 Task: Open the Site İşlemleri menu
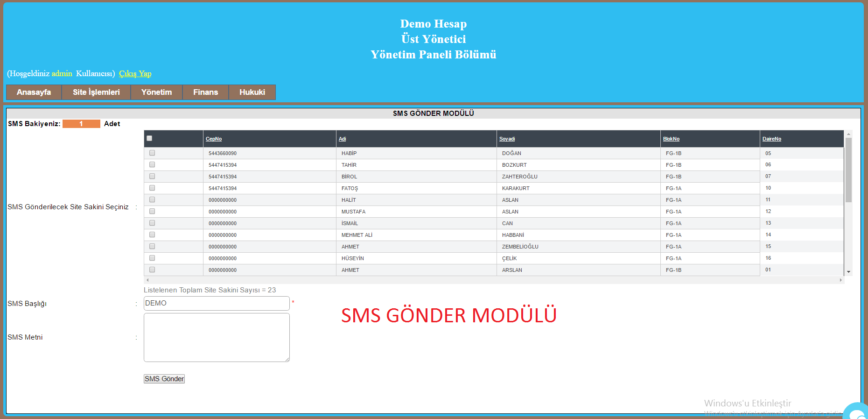96,92
